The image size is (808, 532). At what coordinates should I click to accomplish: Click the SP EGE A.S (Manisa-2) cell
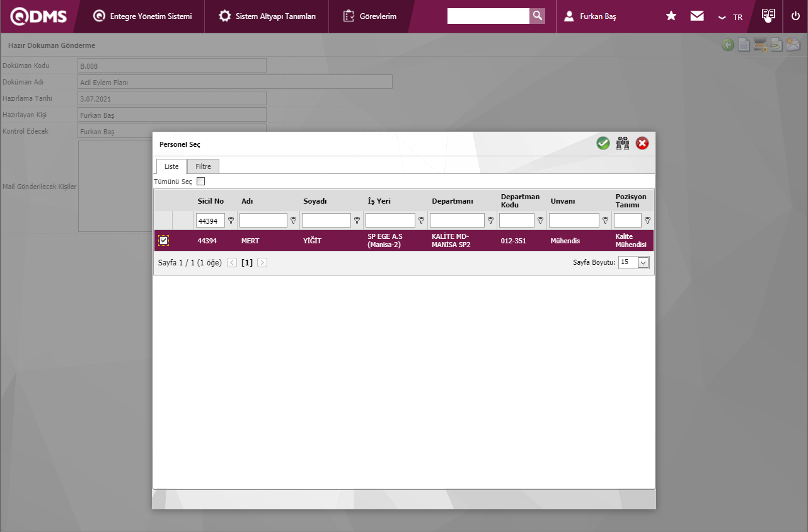point(385,240)
